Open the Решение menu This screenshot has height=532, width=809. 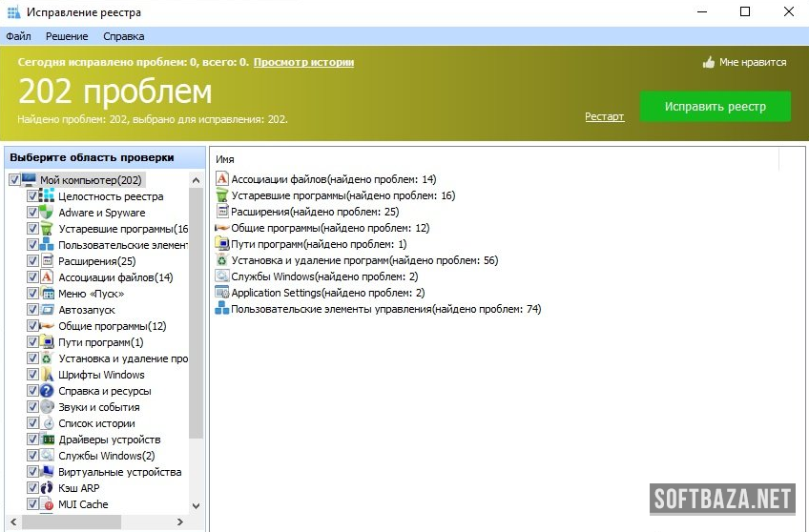click(67, 36)
